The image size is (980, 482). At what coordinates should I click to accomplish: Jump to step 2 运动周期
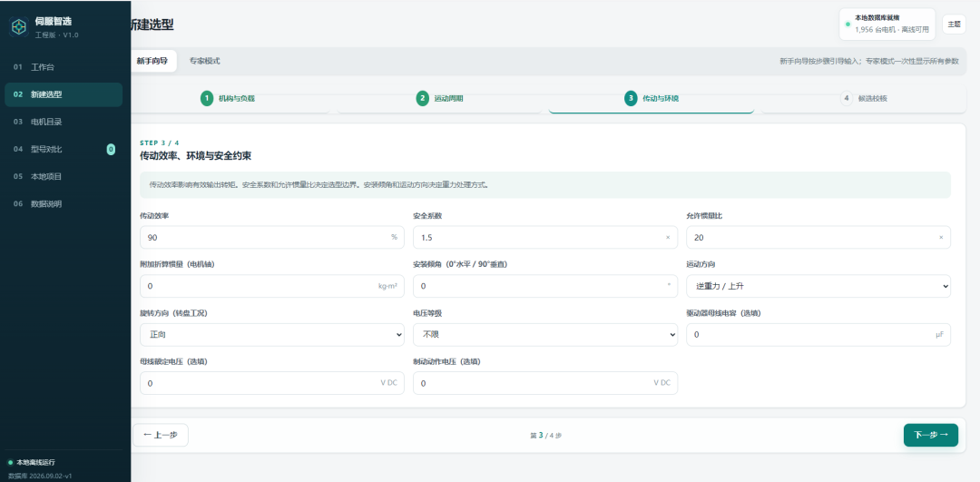[439, 99]
